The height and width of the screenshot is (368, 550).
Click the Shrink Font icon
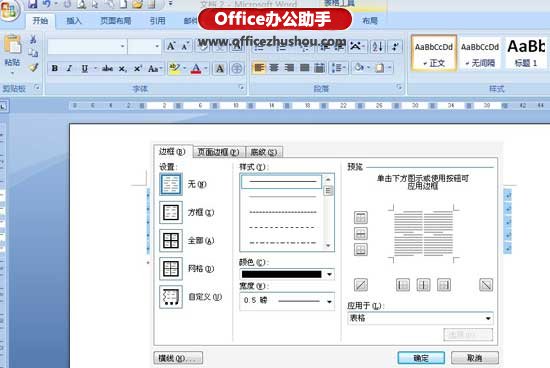point(185,46)
